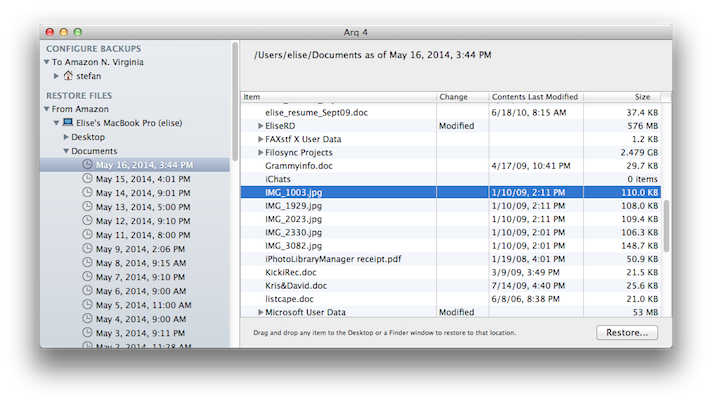Click the sidebar vertical scrollbar
This screenshot has width=712, height=403.
[x=235, y=102]
